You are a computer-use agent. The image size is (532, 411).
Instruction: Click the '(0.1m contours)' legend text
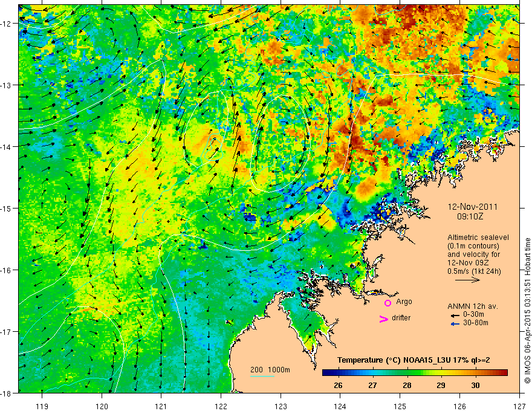click(473, 246)
